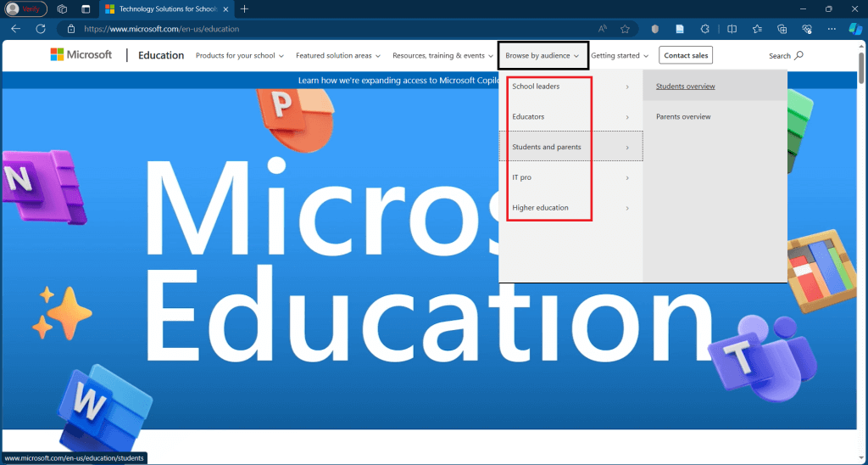Open the Extensions puzzle icon

[x=704, y=29]
